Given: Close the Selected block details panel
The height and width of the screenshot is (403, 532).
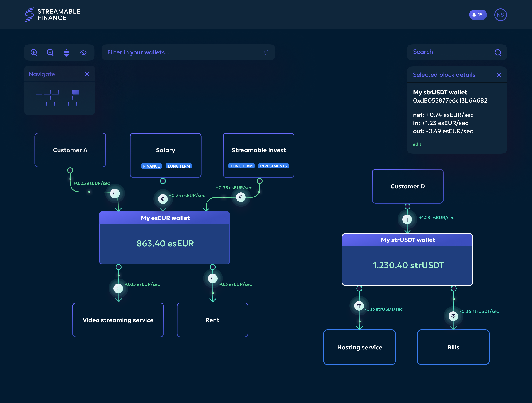Looking at the screenshot, I should point(499,75).
